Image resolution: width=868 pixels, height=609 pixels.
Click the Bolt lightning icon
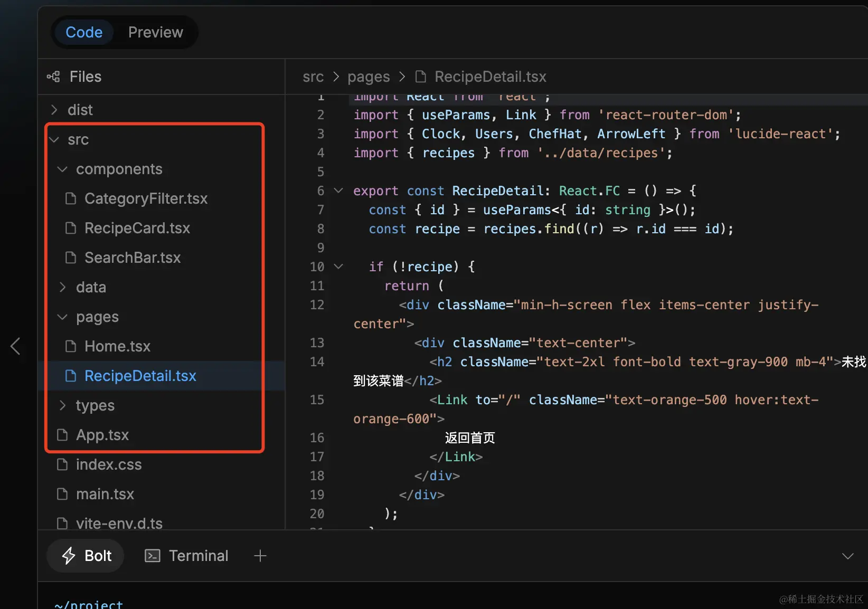[x=68, y=555]
